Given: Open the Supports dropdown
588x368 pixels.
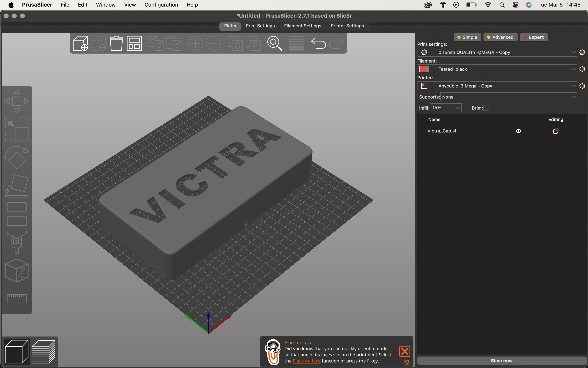Looking at the screenshot, I should coord(509,97).
